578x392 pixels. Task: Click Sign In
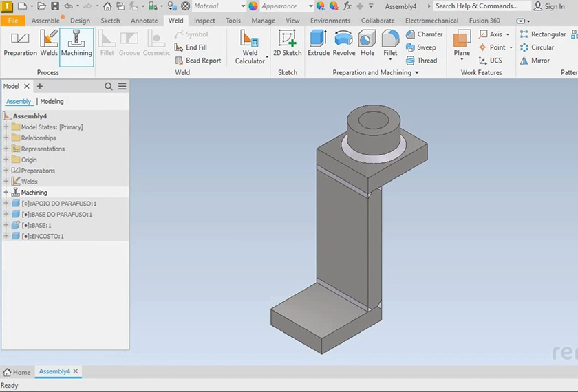point(549,6)
